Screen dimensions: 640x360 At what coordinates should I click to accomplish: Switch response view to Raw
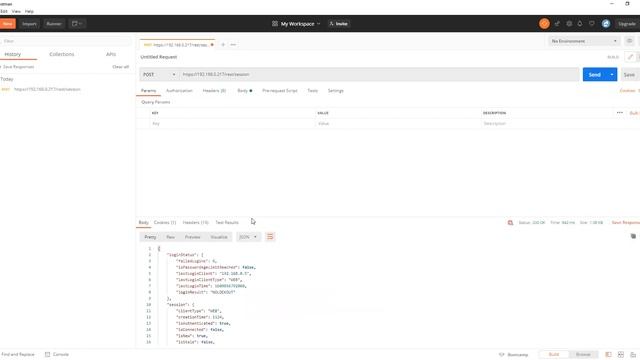(170, 237)
